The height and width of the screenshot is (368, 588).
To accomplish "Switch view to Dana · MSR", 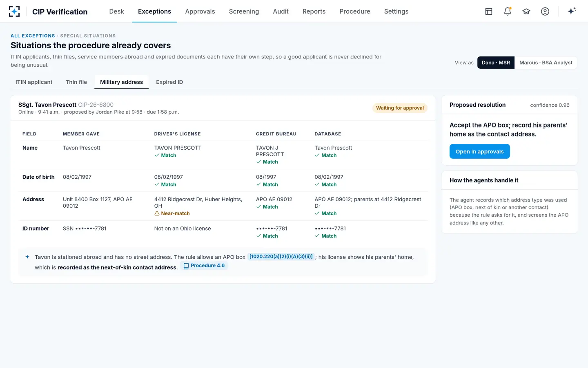I will [496, 63].
